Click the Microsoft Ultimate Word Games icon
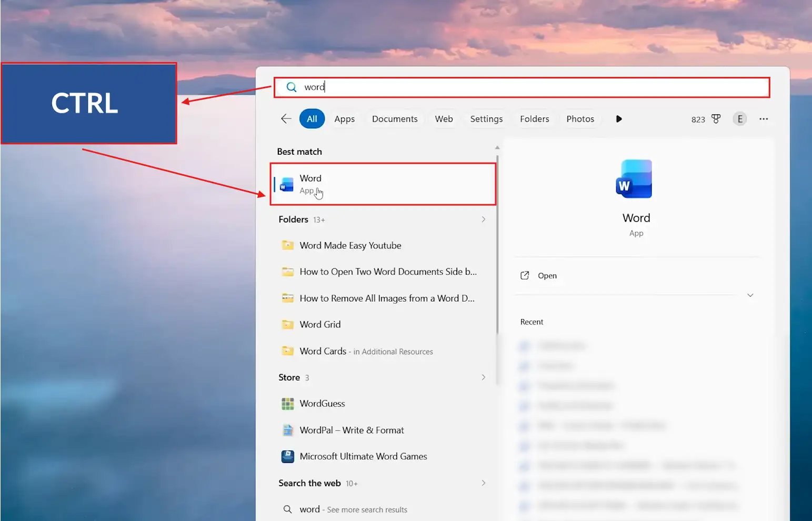The image size is (812, 521). (x=287, y=456)
